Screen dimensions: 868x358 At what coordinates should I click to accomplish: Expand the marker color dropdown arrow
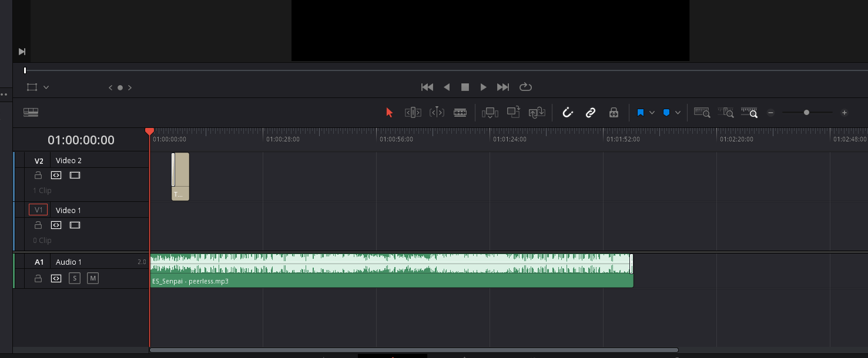[x=678, y=113]
